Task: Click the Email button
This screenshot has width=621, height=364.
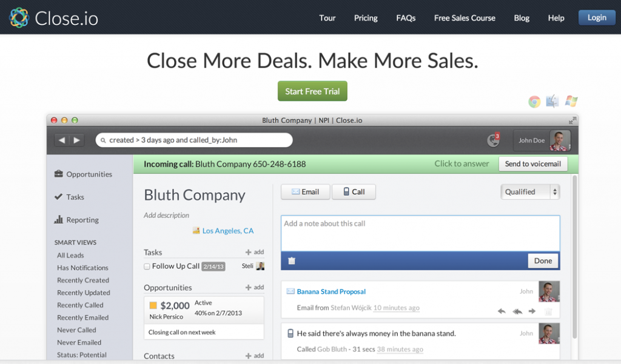Action: pyautogui.click(x=306, y=192)
